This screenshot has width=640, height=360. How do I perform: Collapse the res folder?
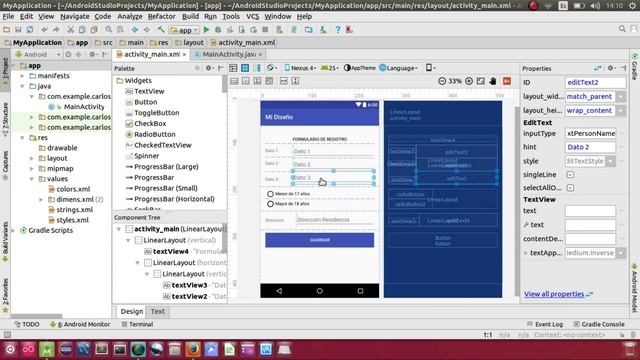tap(22, 138)
